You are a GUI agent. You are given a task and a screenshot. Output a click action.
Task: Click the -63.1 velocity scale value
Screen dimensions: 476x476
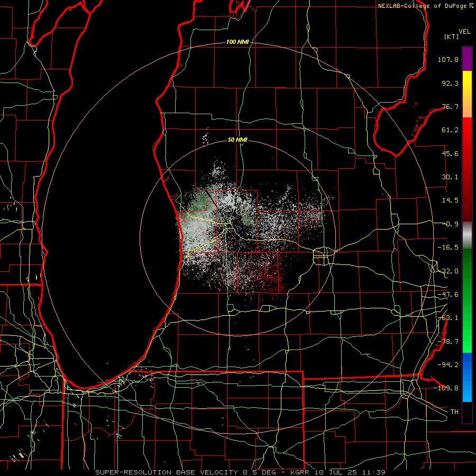448,318
